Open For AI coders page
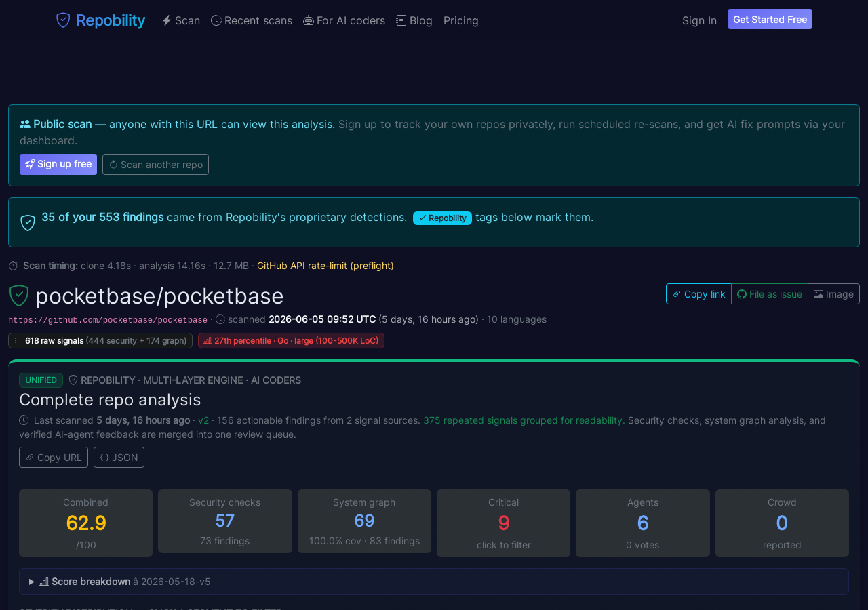 tap(344, 20)
